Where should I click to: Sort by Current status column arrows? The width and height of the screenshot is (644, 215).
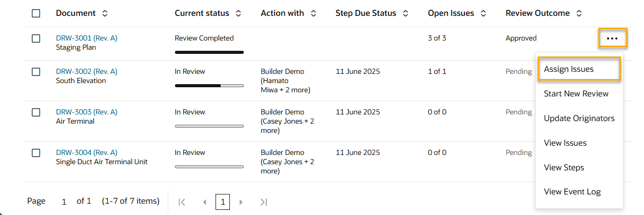[x=238, y=14]
